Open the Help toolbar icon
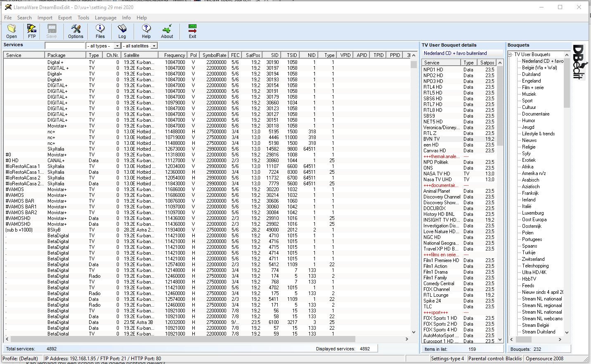Screen dimensions: 591x364 (146, 31)
